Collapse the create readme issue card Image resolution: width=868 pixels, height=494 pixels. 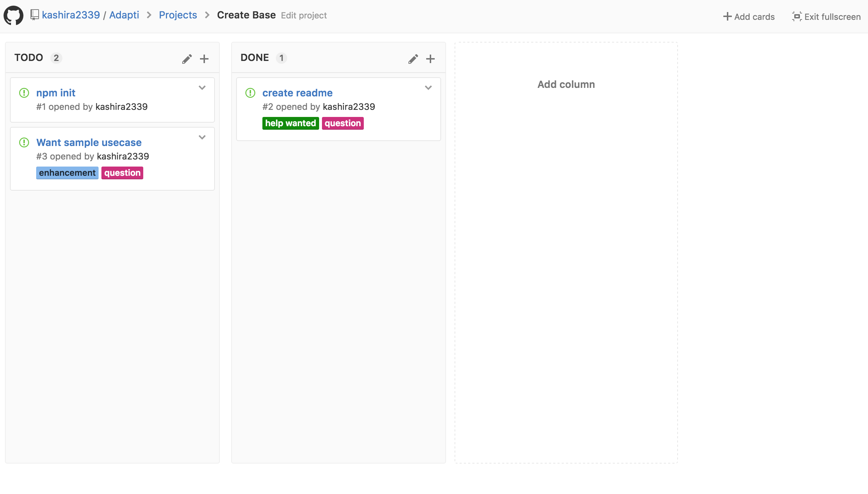click(x=428, y=88)
